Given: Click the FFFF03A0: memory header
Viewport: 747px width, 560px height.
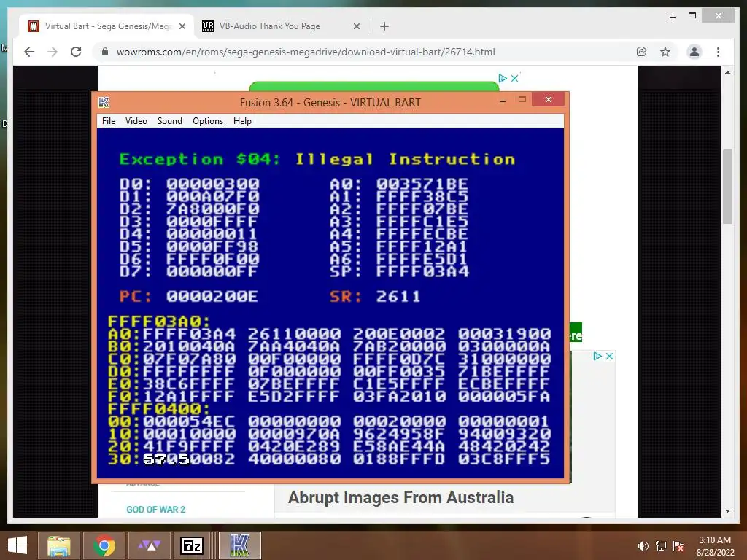Looking at the screenshot, I should coord(158,322).
